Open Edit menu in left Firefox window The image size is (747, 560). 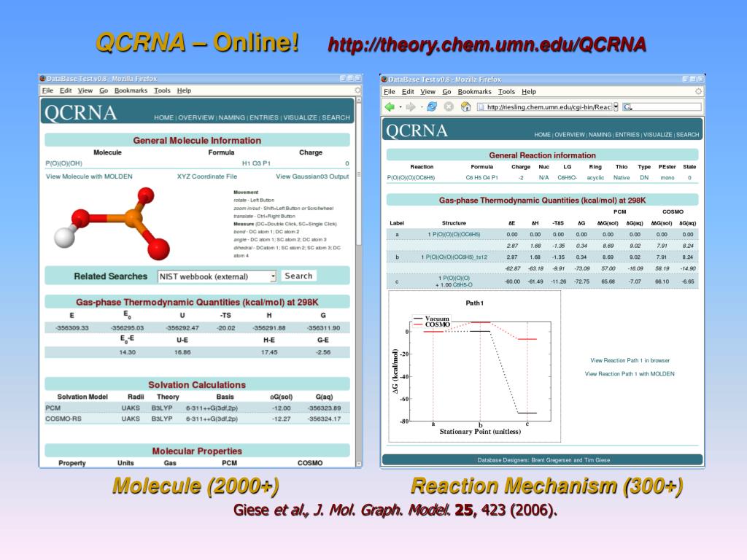pyautogui.click(x=66, y=90)
